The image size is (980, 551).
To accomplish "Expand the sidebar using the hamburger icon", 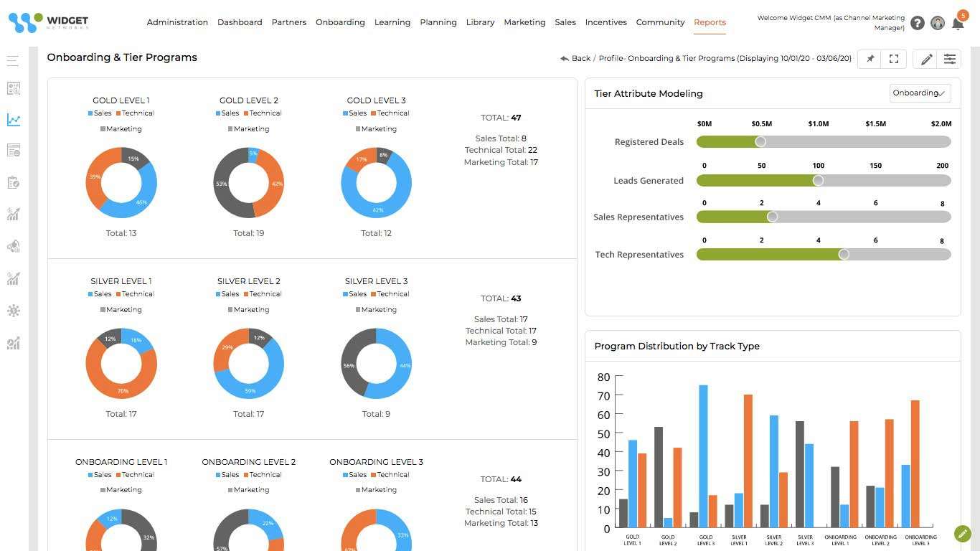I will tap(12, 60).
